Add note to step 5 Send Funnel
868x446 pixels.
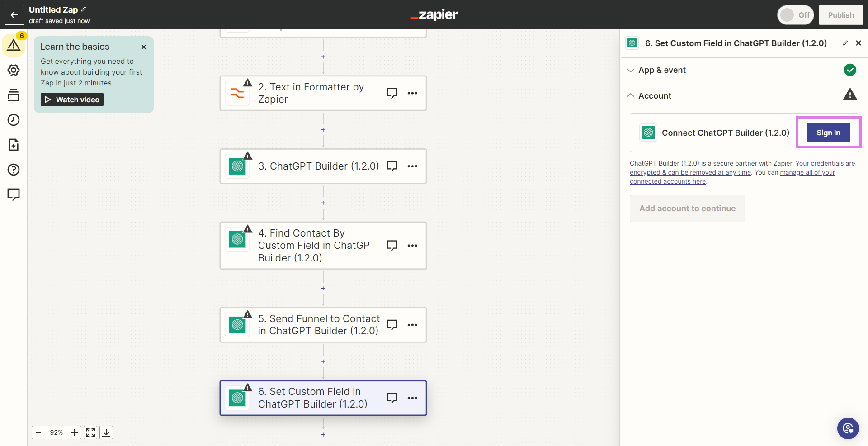coord(392,325)
